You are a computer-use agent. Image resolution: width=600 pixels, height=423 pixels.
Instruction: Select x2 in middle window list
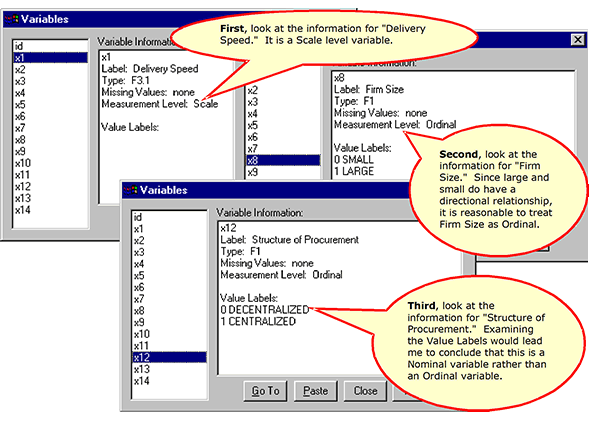283,90
